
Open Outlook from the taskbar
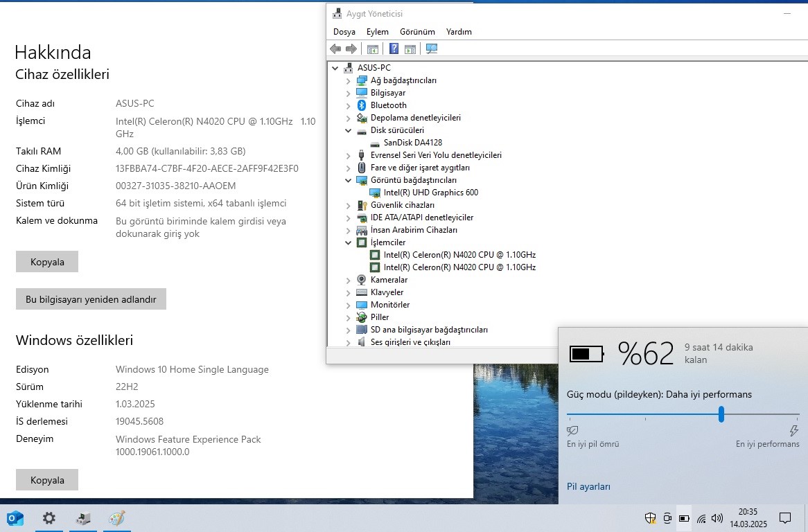[x=15, y=518]
